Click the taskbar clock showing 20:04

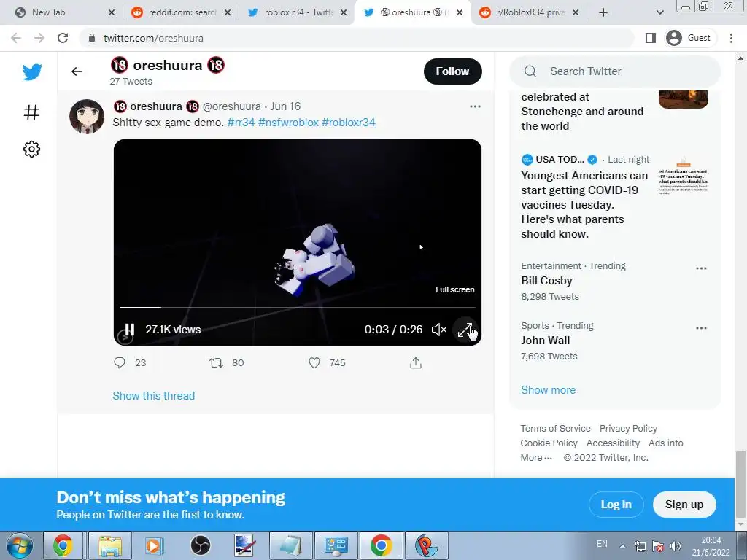click(x=711, y=546)
